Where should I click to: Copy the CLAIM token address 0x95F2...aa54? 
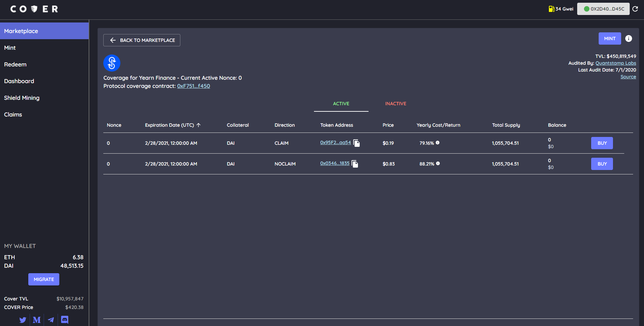(357, 143)
